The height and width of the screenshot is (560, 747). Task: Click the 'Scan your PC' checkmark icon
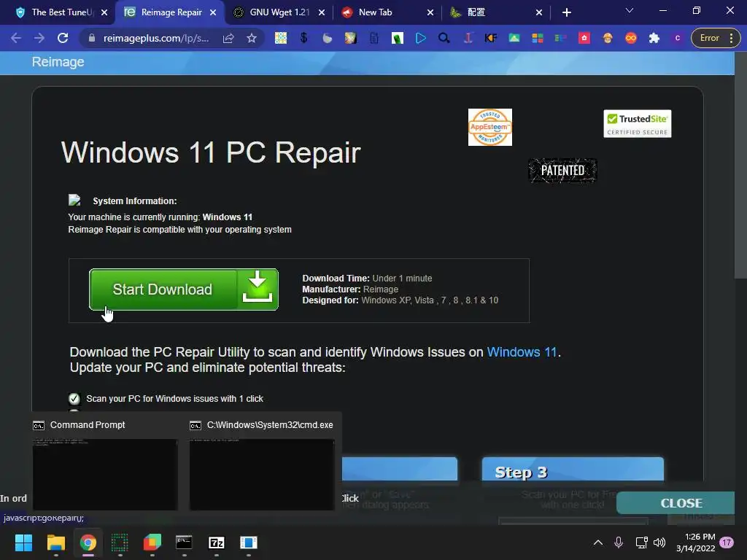(74, 399)
